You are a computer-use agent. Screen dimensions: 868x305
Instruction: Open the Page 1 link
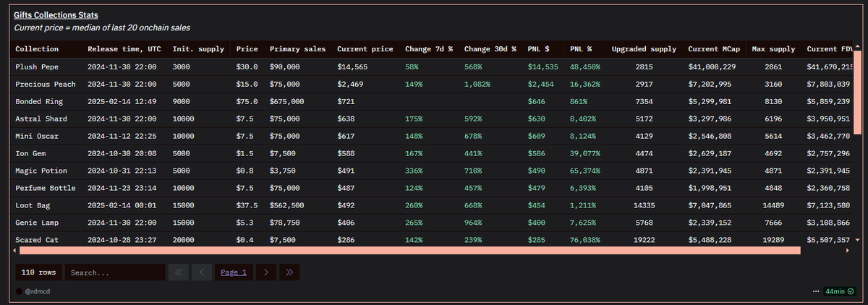pyautogui.click(x=234, y=272)
